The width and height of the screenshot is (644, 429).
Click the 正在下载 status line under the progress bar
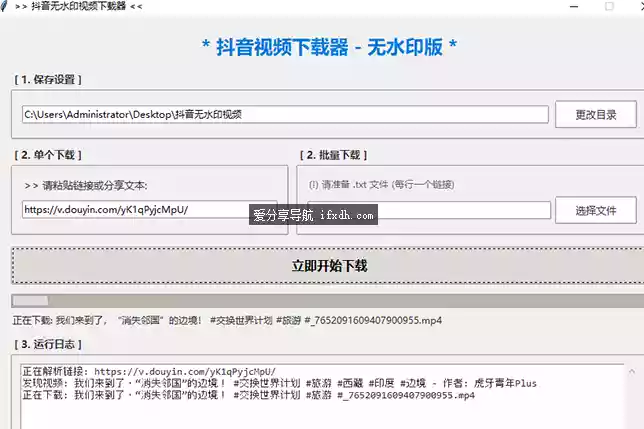pos(227,320)
